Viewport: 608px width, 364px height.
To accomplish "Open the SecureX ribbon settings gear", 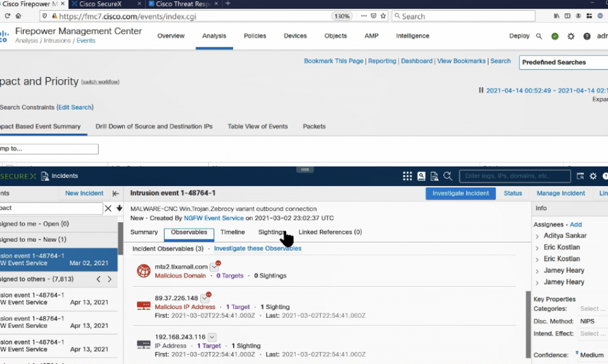I will [x=593, y=176].
